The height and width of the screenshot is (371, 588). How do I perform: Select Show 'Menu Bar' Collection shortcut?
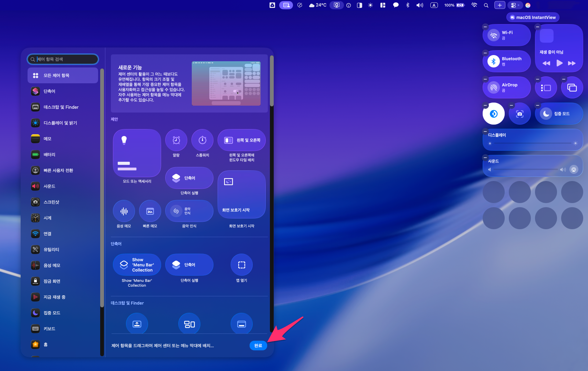click(x=137, y=265)
